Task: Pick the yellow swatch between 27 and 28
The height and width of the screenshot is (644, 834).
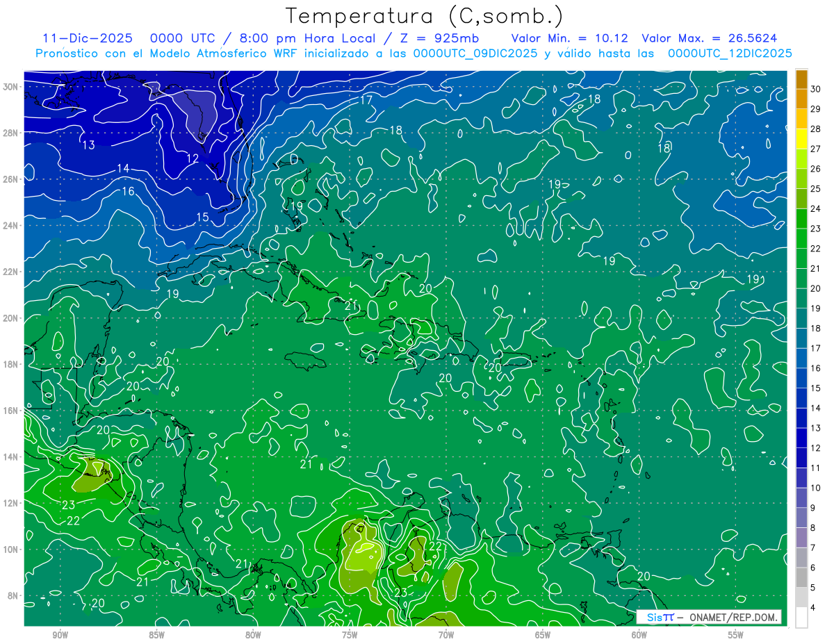Action: coord(801,139)
